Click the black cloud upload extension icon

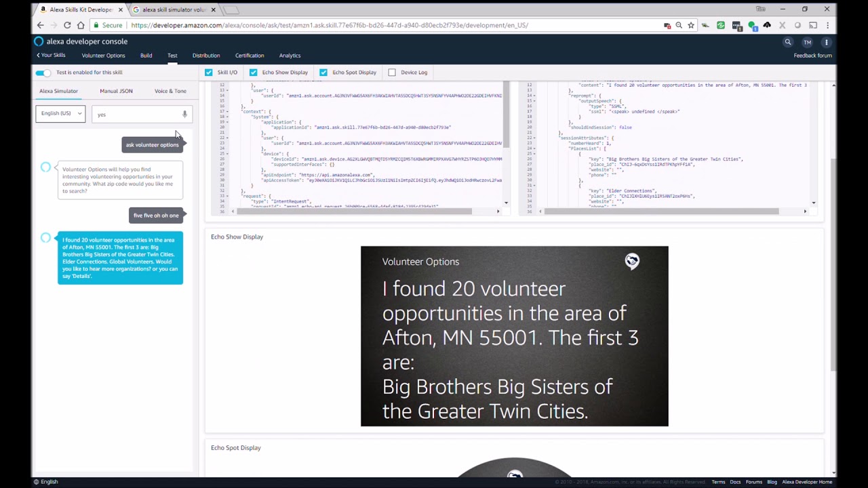(x=767, y=25)
